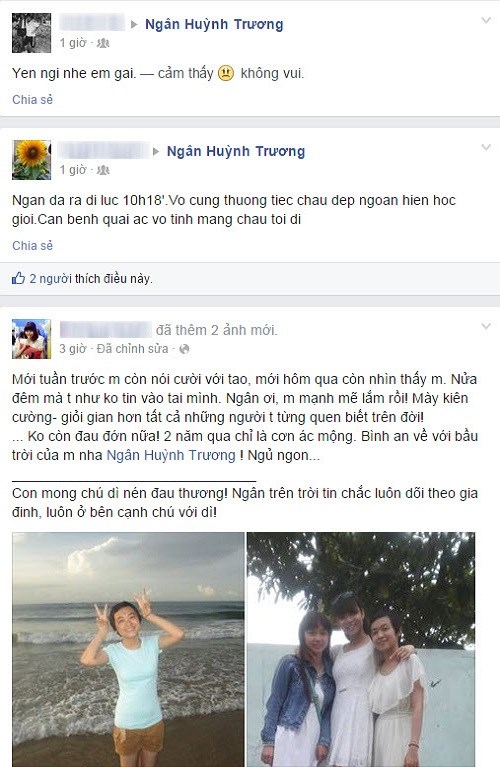Open the first post's dropdown chevron menu
Image resolution: width=500 pixels, height=767 pixels.
coord(486,21)
